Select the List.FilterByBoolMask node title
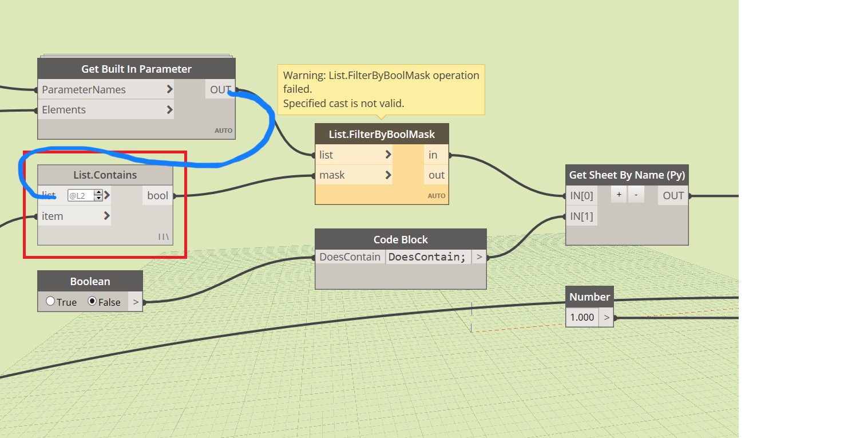The width and height of the screenshot is (868, 438). pos(382,134)
